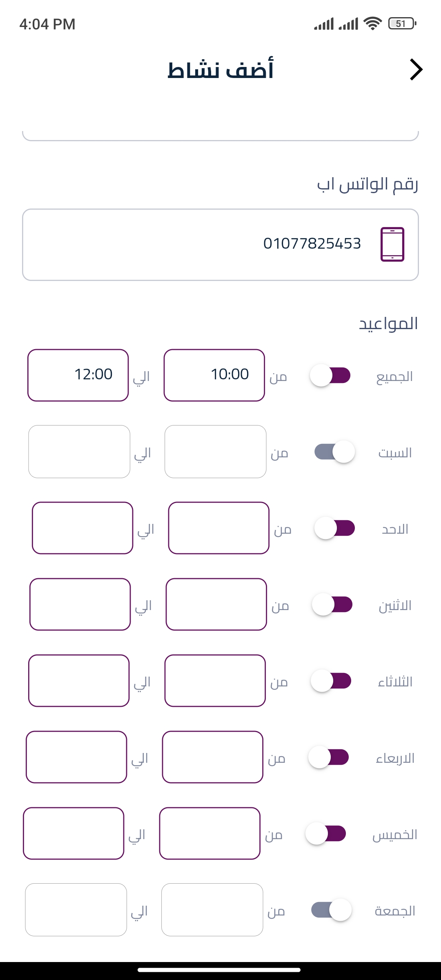Toggle the الاحد (Sunday) switch
The width and height of the screenshot is (441, 980).
pyautogui.click(x=334, y=528)
